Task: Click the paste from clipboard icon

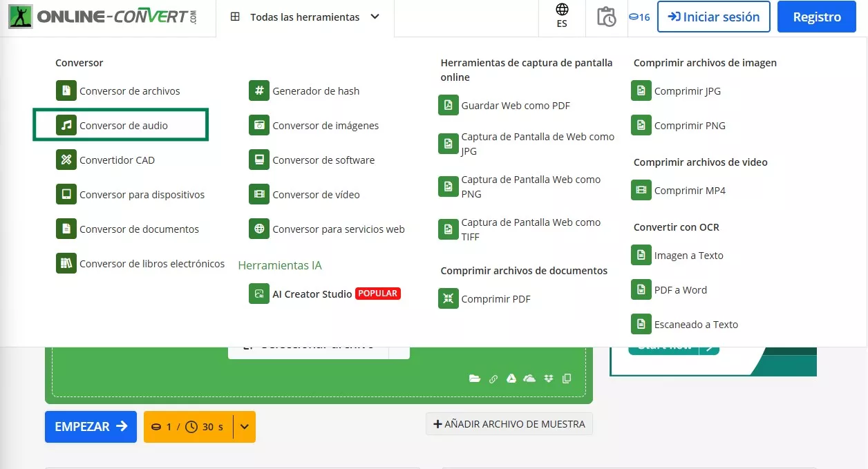Action: tap(567, 379)
